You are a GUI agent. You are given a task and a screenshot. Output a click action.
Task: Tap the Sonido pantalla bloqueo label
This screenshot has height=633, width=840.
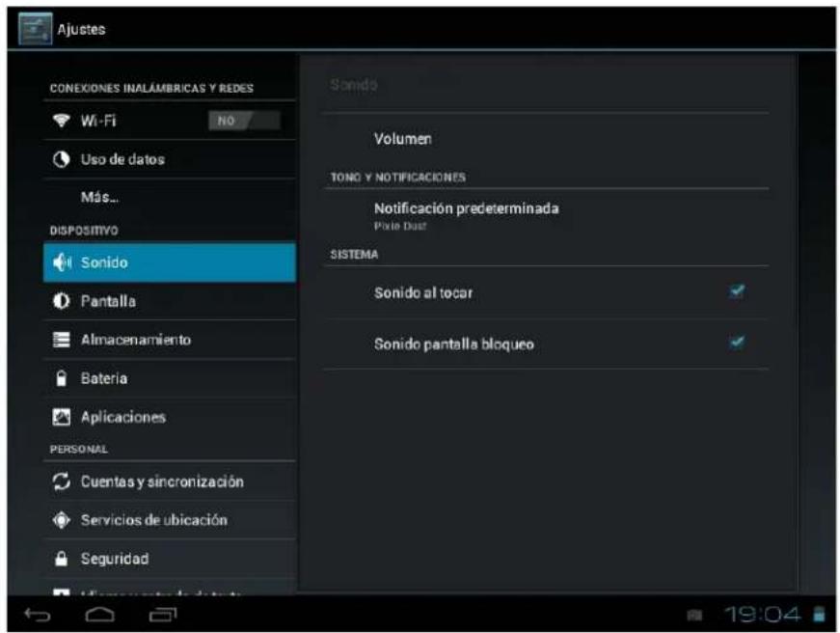[453, 344]
